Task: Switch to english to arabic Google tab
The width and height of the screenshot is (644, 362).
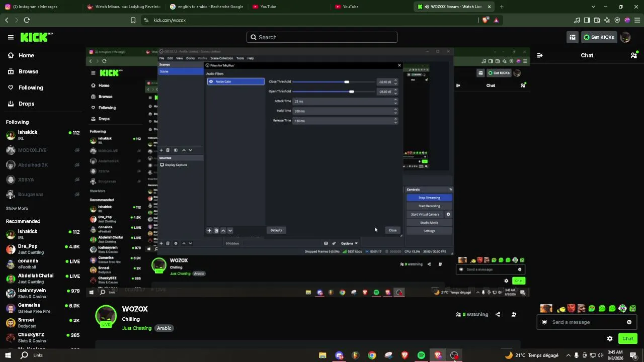Action: (x=207, y=7)
